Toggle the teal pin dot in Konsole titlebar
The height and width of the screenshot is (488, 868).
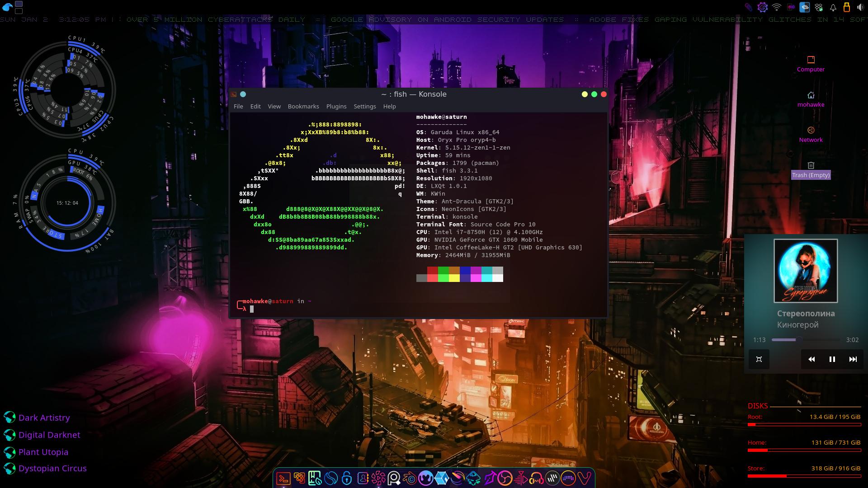tap(243, 94)
